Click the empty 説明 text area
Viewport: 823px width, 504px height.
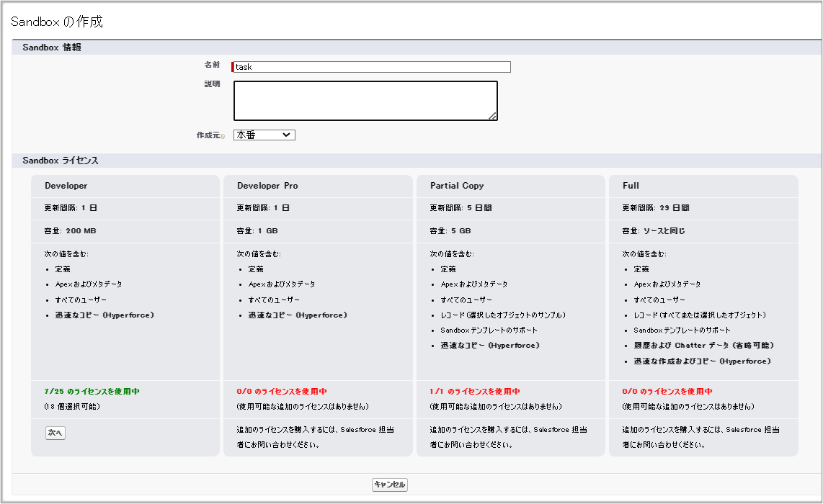tap(364, 99)
